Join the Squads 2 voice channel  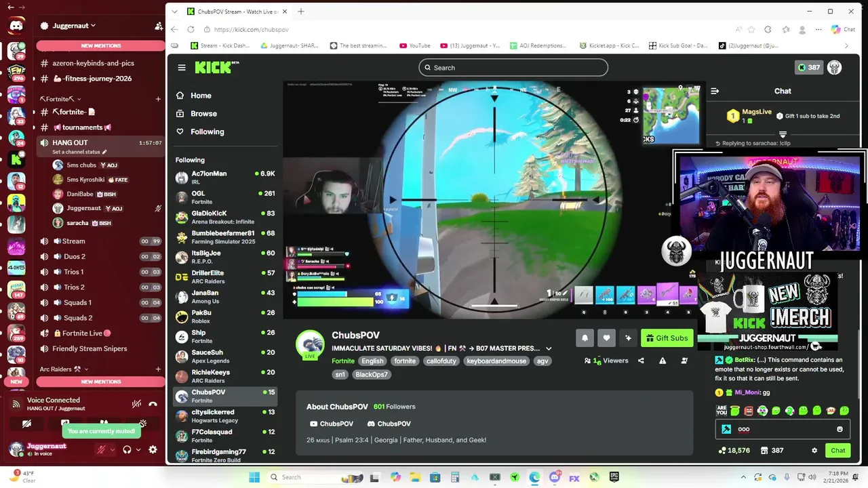100,318
